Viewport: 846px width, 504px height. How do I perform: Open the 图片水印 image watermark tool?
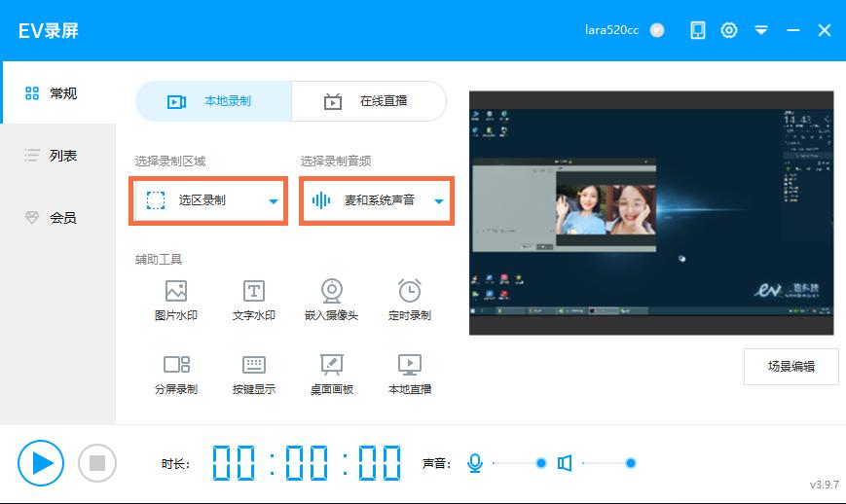click(176, 301)
